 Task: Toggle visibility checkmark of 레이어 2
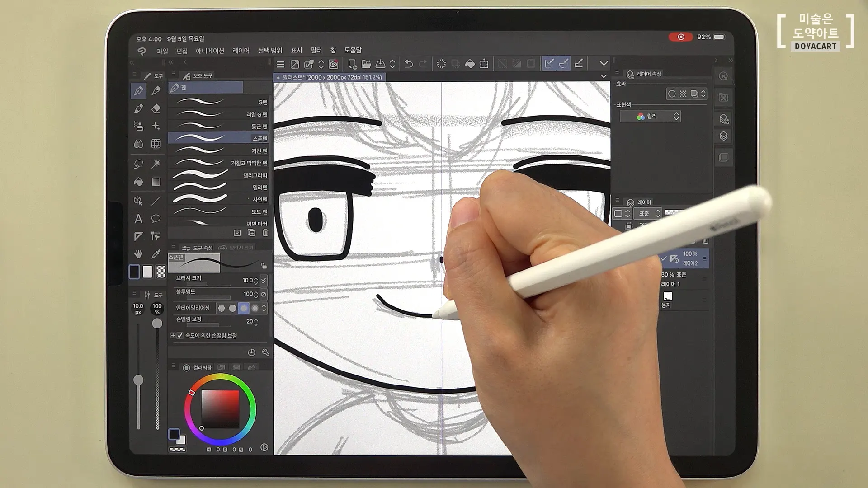pos(664,258)
